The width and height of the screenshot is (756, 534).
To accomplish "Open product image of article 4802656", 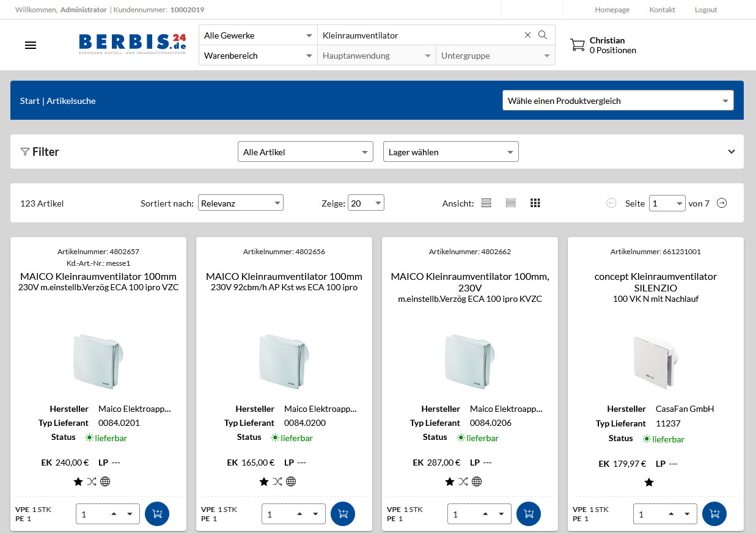I will coord(284,361).
